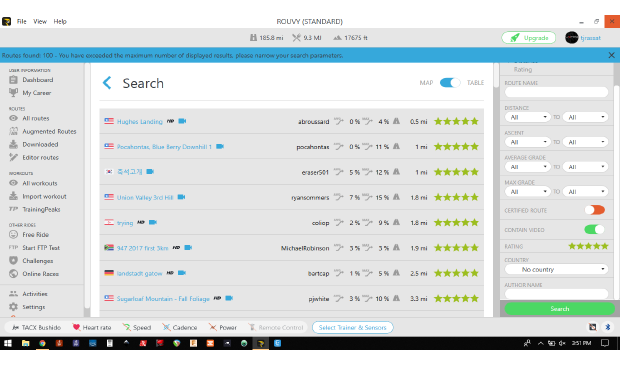The height and width of the screenshot is (365, 620).
Task: Open Chrome from the taskbar
Action: point(42,343)
